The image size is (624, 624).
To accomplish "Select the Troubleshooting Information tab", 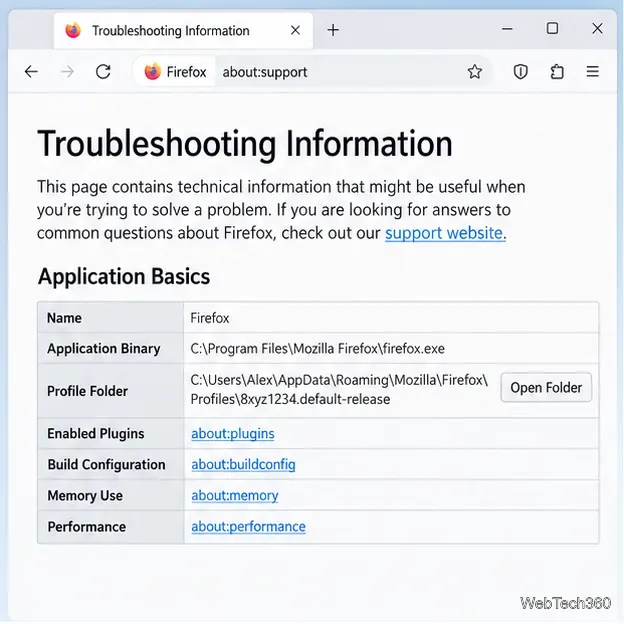I will pyautogui.click(x=183, y=31).
